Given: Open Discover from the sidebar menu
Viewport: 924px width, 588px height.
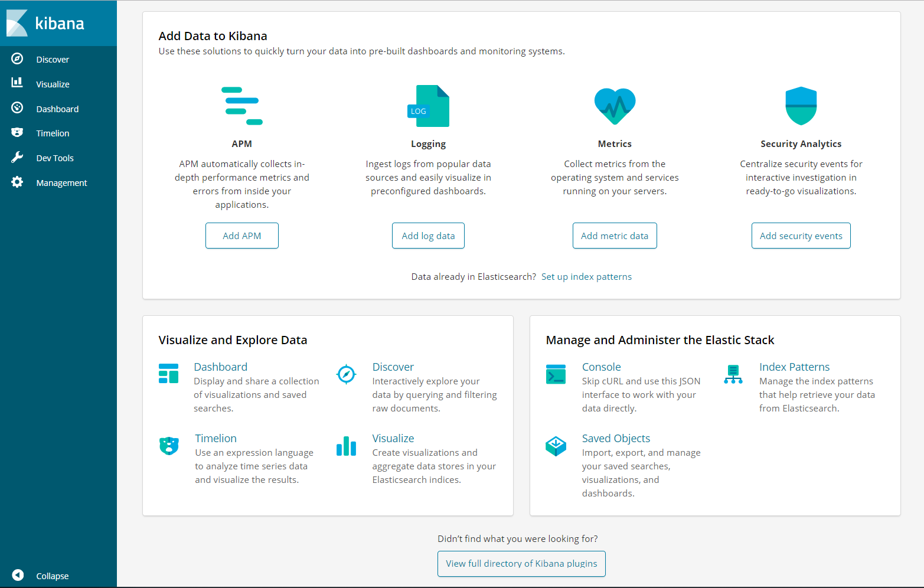Looking at the screenshot, I should 53,60.
